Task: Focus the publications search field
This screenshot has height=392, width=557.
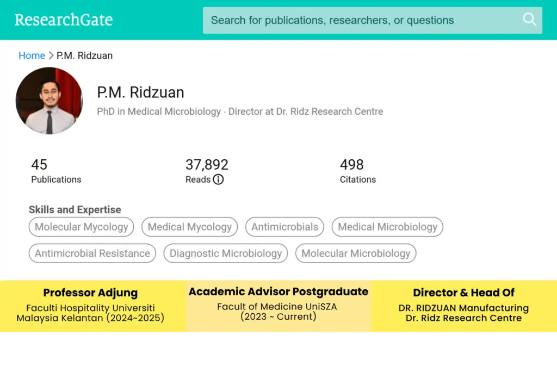Action: click(359, 20)
